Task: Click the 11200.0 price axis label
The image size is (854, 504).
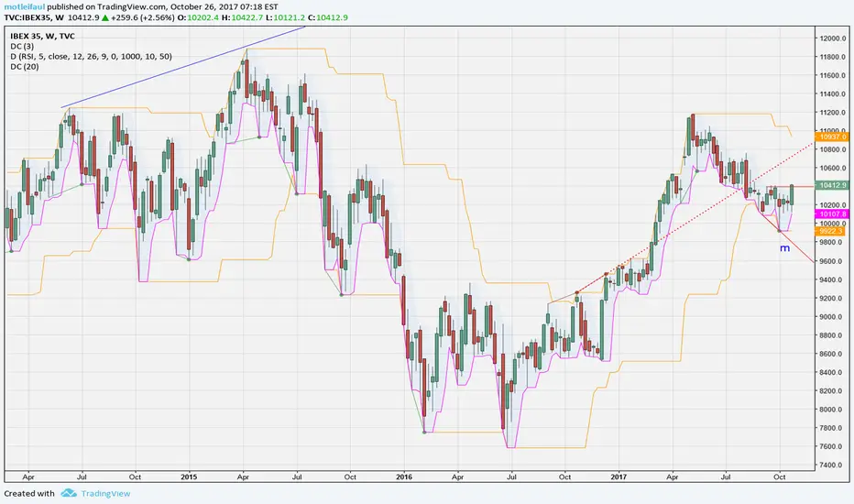Action: [x=833, y=112]
